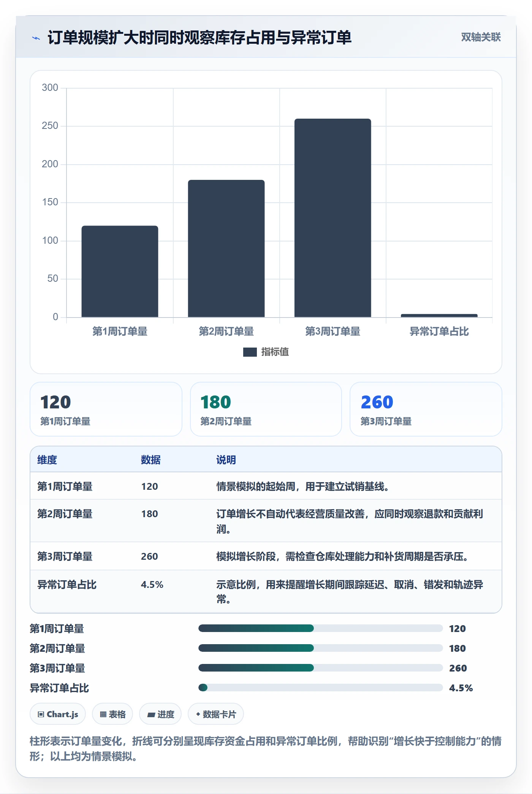The image size is (532, 794).
Task: Click the 300 y-axis label
Action: 50,88
